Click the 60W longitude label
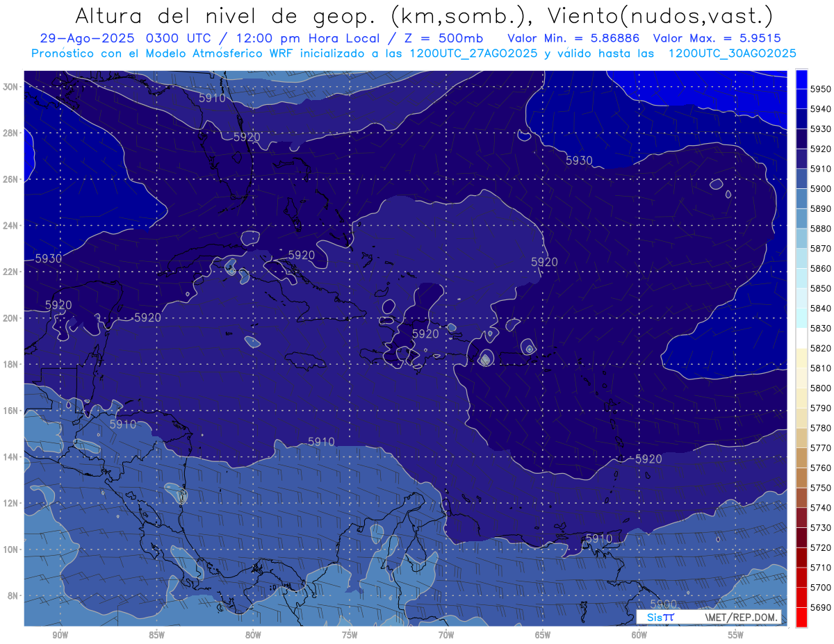 [639, 635]
